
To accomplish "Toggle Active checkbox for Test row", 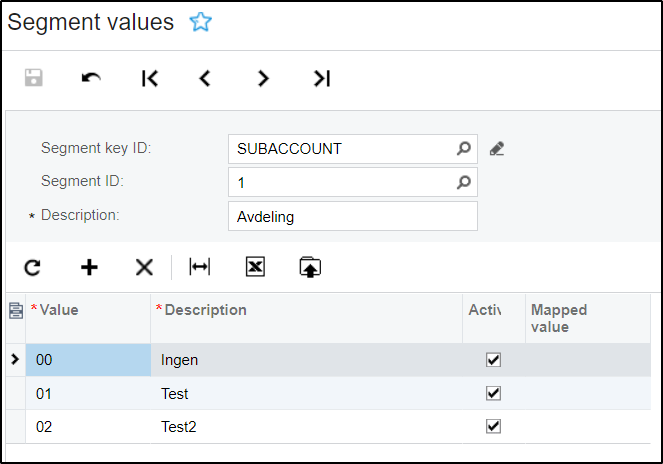I will coord(493,393).
